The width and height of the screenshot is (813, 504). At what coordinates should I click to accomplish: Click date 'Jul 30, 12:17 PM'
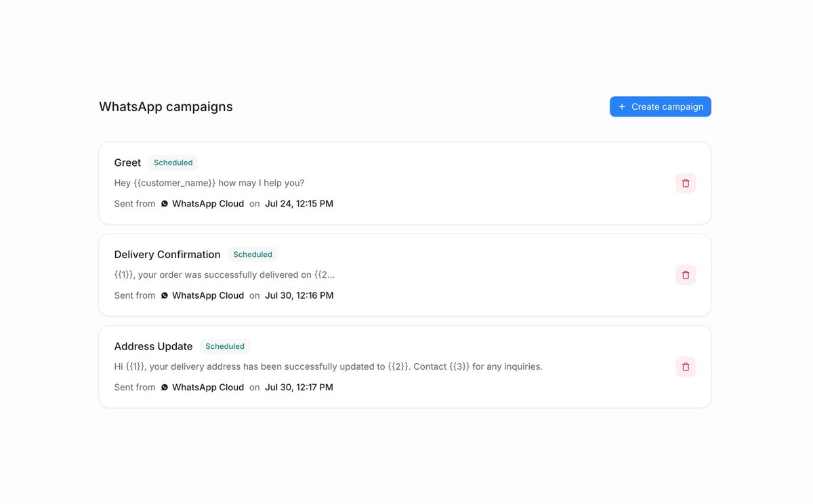point(299,387)
